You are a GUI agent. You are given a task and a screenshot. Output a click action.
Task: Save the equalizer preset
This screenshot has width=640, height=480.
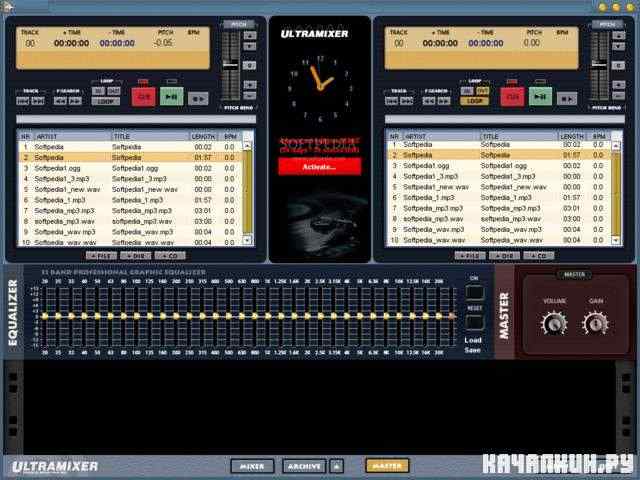pyautogui.click(x=473, y=350)
